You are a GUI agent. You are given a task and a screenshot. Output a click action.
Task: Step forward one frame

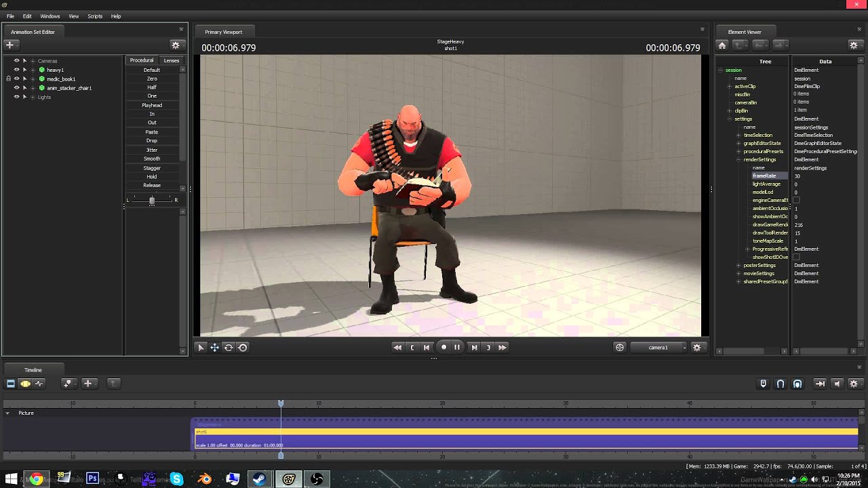(x=474, y=347)
